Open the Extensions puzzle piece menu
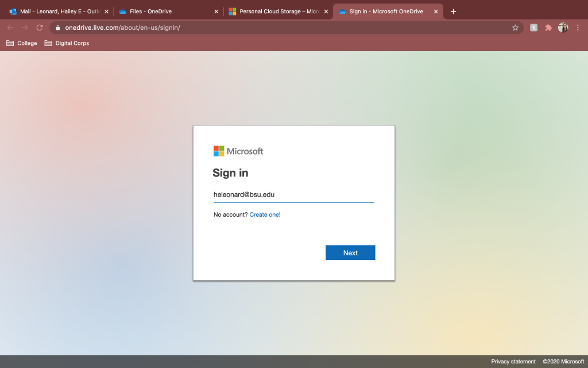 [548, 28]
